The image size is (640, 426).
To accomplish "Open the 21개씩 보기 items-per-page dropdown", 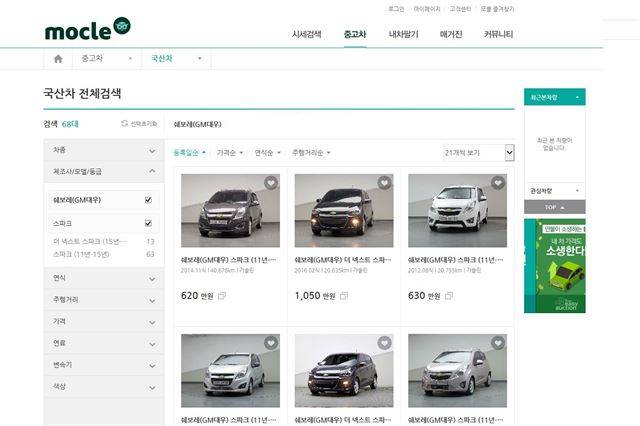I will coord(478,153).
